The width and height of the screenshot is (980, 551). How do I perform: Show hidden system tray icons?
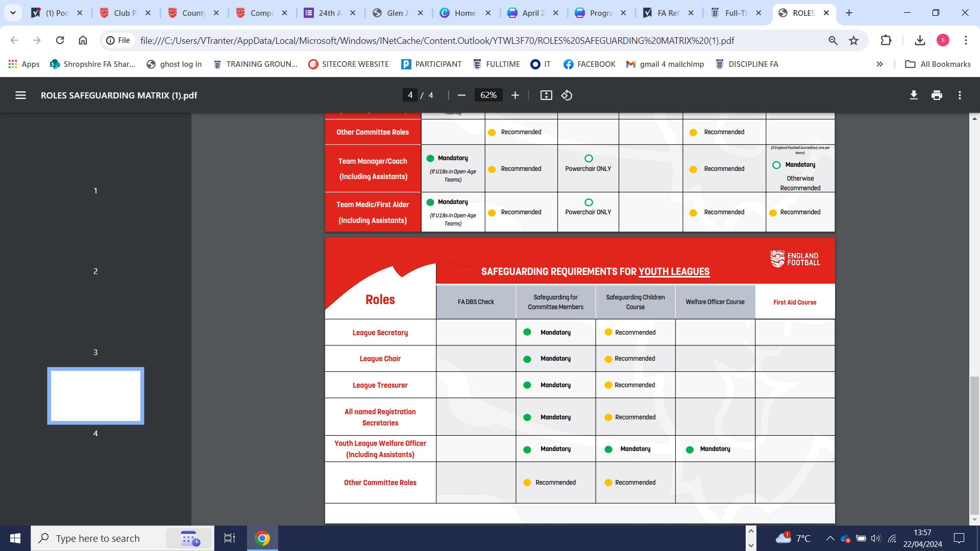830,538
